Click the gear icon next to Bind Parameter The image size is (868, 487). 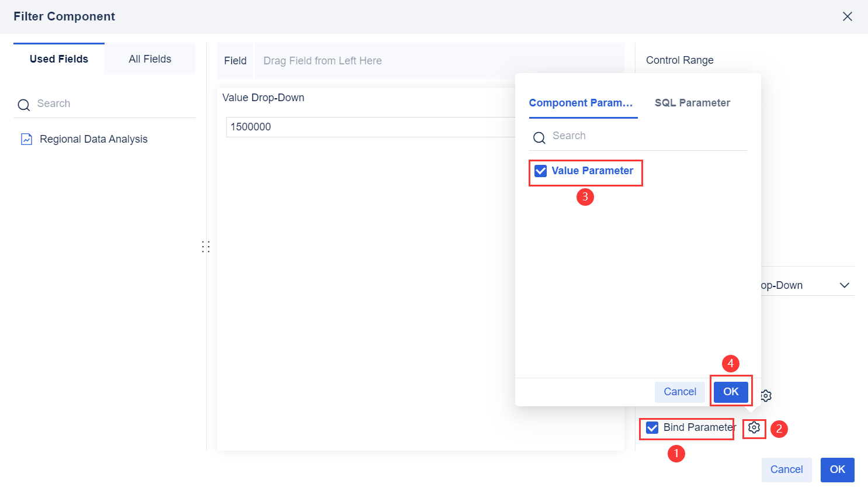click(754, 429)
